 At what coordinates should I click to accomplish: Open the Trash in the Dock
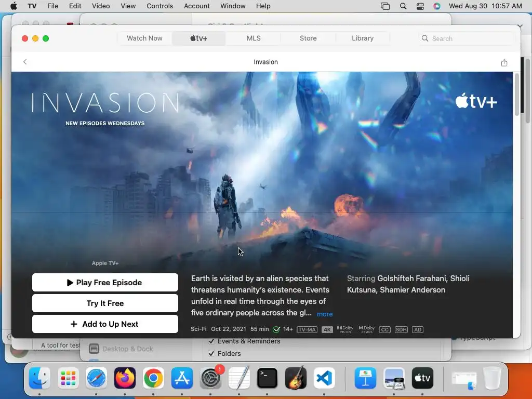(492, 378)
